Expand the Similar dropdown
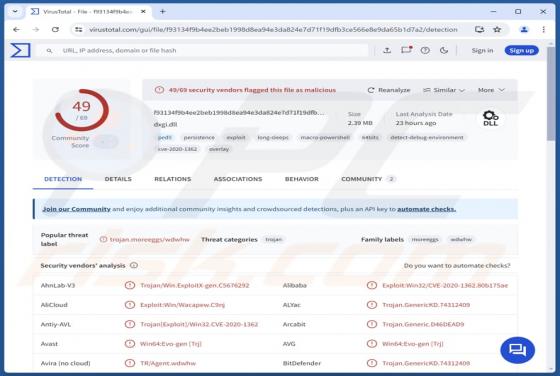This screenshot has width=560, height=376. [444, 90]
